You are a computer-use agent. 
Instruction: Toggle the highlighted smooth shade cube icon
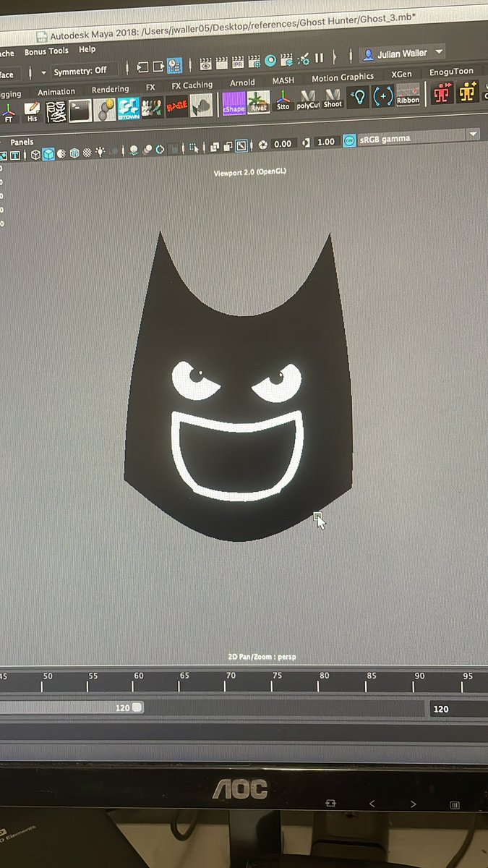click(x=48, y=153)
